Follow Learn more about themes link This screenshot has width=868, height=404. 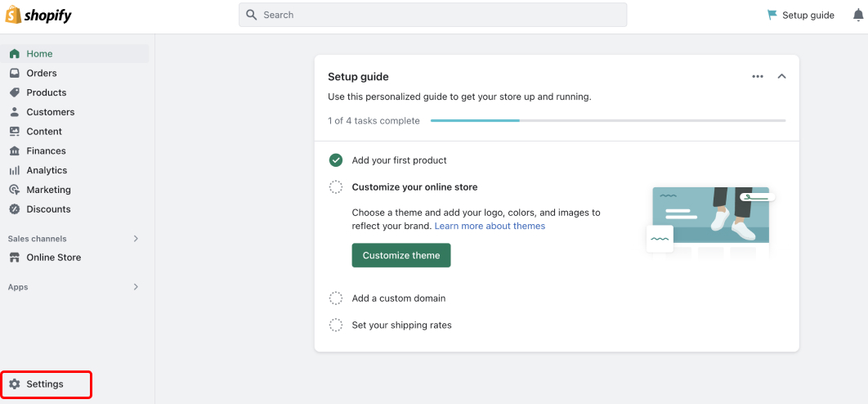[x=490, y=226]
